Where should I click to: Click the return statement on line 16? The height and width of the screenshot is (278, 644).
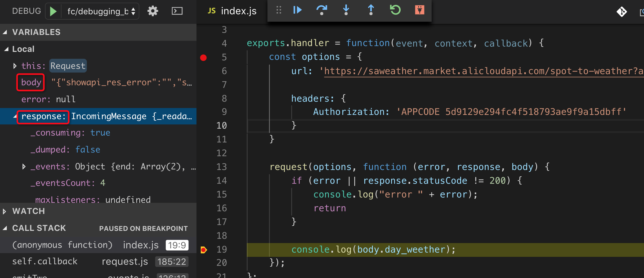click(330, 208)
